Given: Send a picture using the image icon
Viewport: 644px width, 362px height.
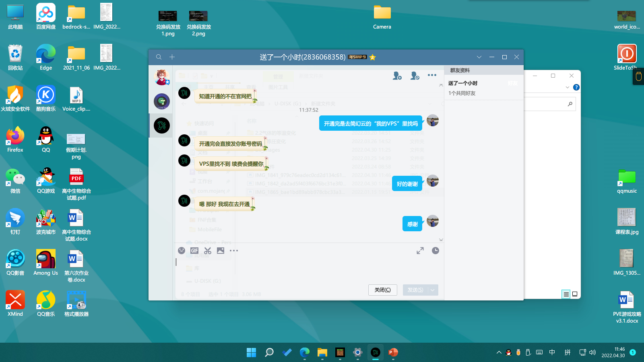Looking at the screenshot, I should [x=221, y=251].
